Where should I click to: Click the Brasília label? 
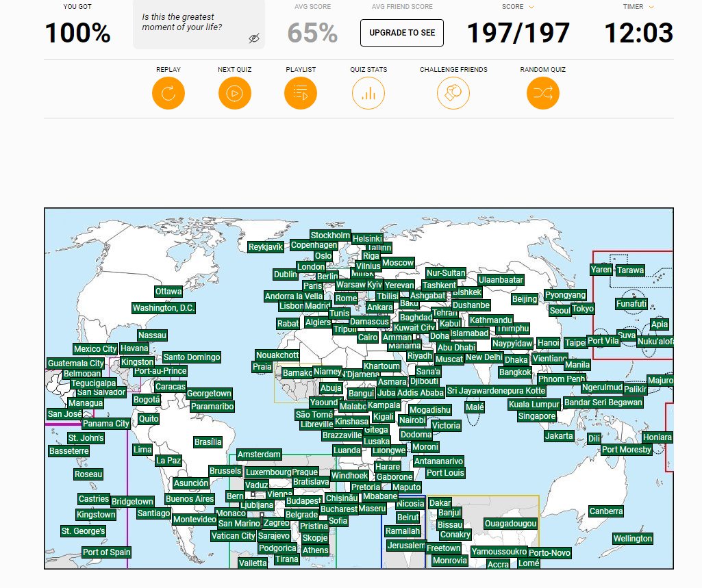[x=208, y=442]
